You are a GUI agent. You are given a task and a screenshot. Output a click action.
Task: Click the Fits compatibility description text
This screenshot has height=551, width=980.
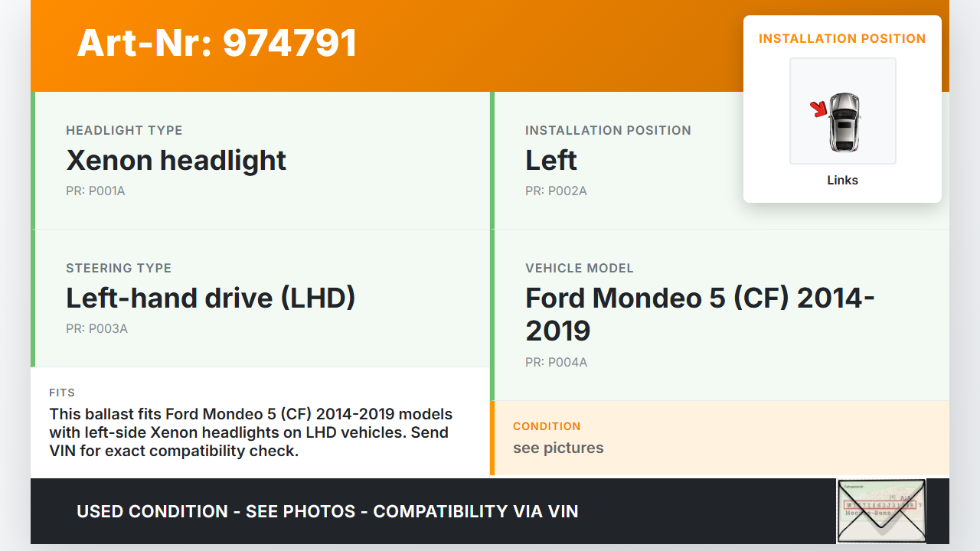(x=251, y=432)
